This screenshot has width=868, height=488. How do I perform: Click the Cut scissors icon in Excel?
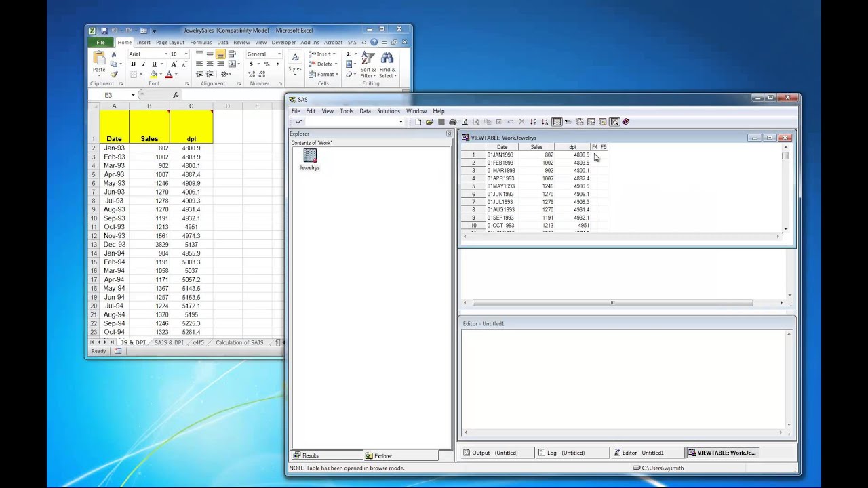(x=114, y=54)
